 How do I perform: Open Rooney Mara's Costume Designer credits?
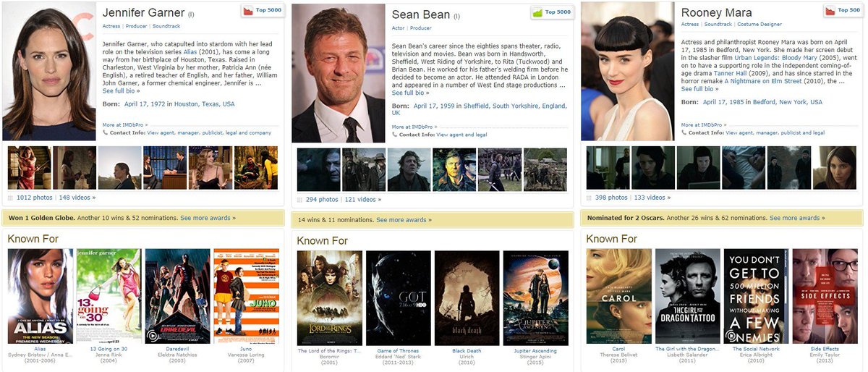click(760, 25)
